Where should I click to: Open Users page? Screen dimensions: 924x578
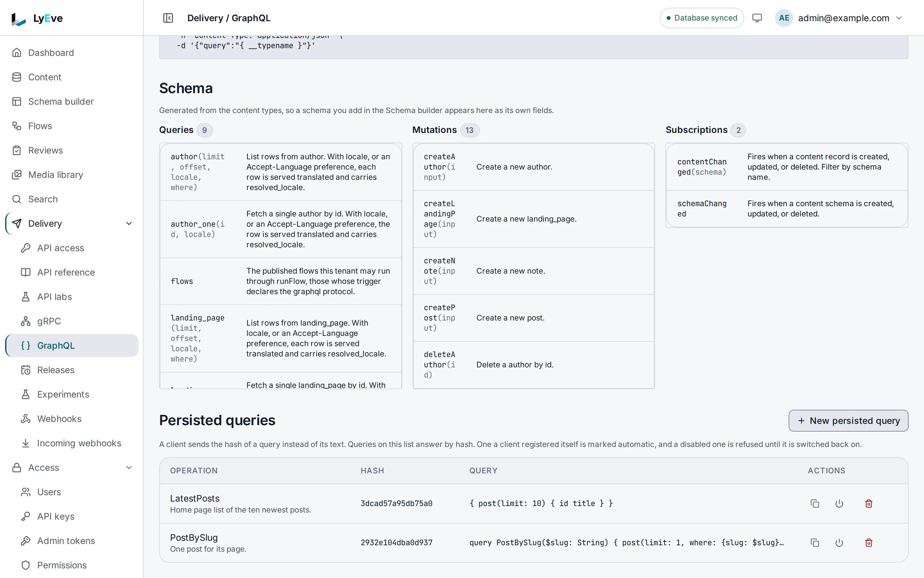[72, 492]
